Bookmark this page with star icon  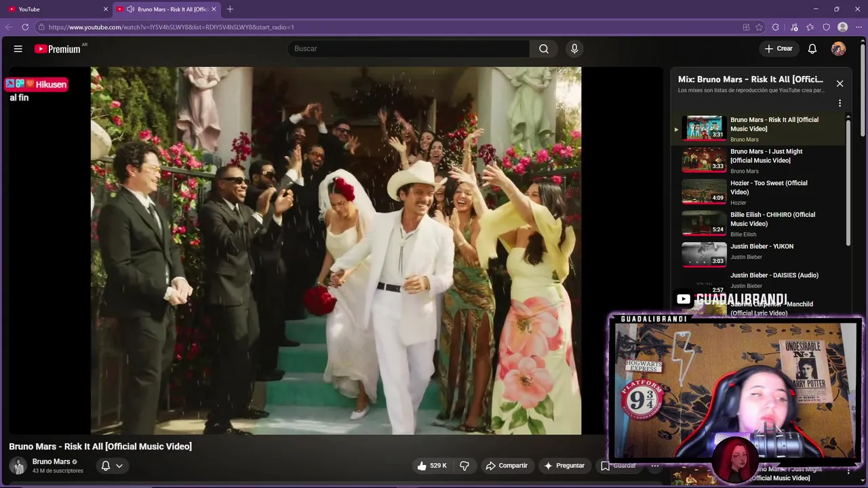(x=759, y=27)
